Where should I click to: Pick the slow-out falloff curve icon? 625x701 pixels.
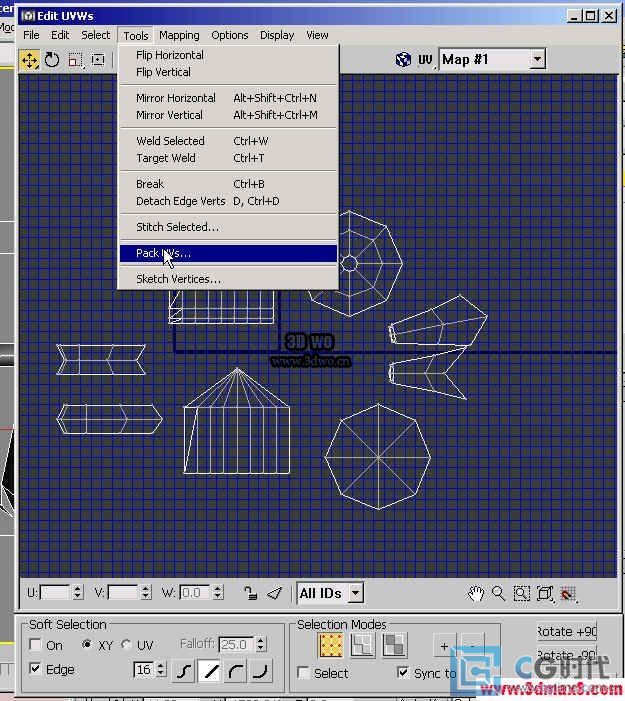coord(235,671)
